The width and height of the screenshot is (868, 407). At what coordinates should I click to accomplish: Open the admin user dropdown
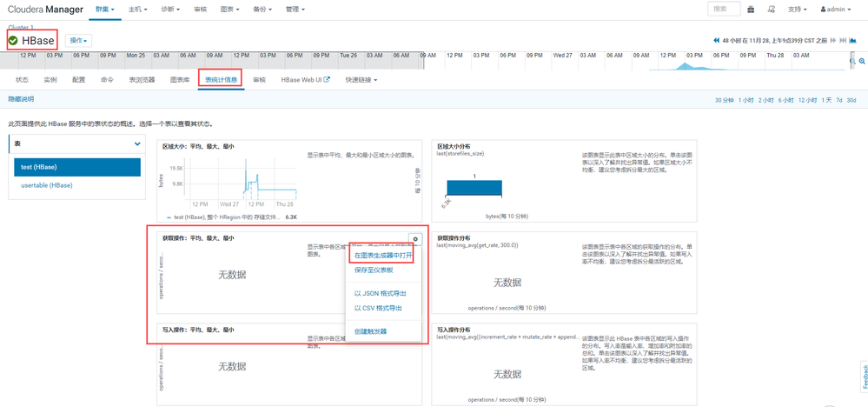pos(836,10)
